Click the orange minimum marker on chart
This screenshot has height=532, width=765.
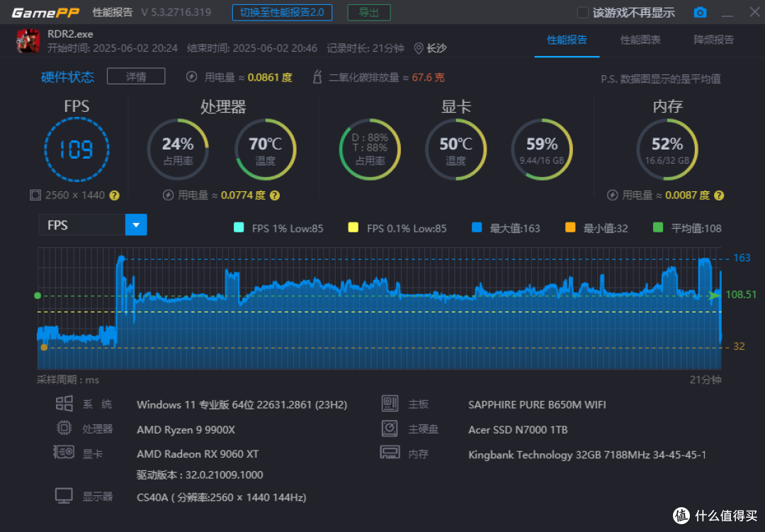coord(44,348)
